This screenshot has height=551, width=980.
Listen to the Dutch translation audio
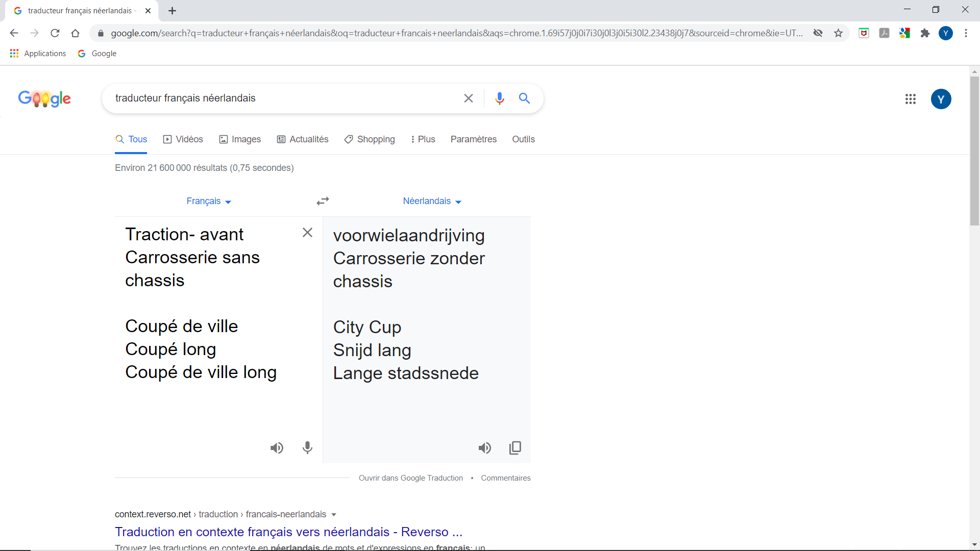(484, 448)
